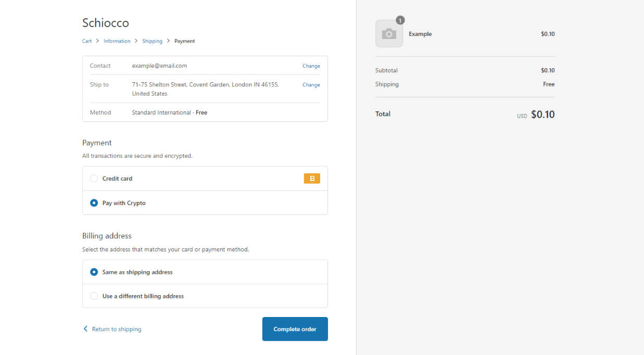Screen dimensions: 644x355
Task: Click the chevron between Cart and Information
Action: [x=97, y=41]
